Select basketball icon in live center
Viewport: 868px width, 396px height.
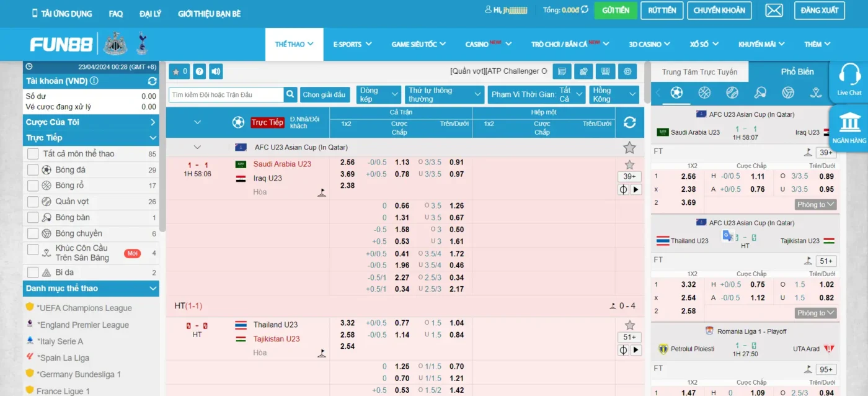(704, 92)
